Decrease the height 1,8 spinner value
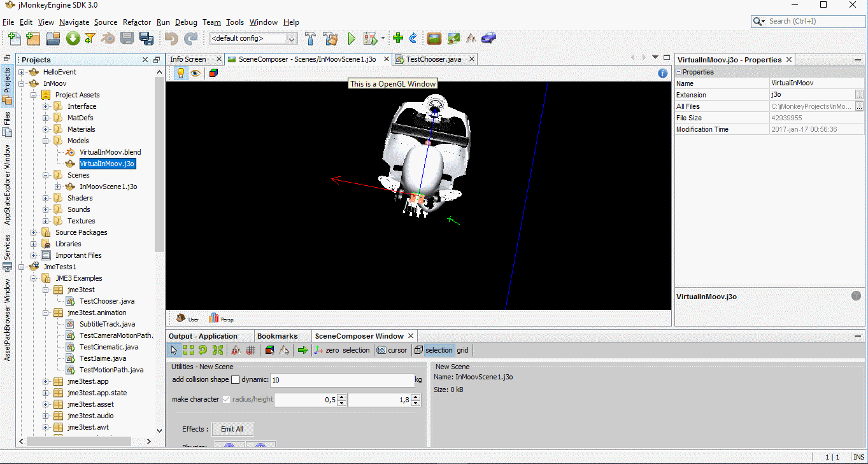Viewport: 868px width, 464px height. point(416,403)
